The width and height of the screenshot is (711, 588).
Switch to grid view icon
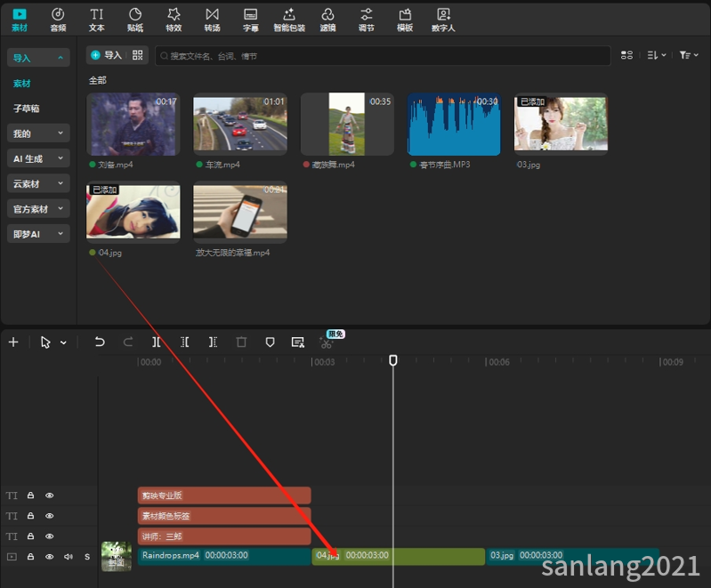tap(626, 55)
